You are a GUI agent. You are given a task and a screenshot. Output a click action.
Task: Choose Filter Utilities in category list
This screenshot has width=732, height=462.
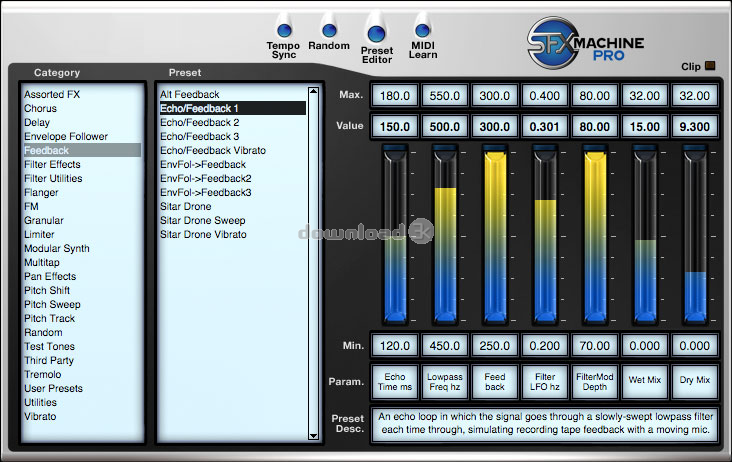pyautogui.click(x=53, y=178)
